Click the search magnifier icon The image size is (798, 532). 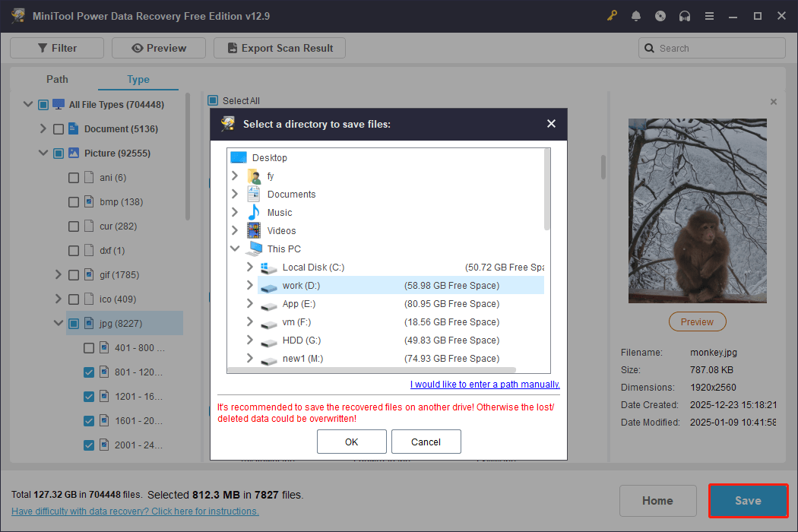tap(649, 49)
